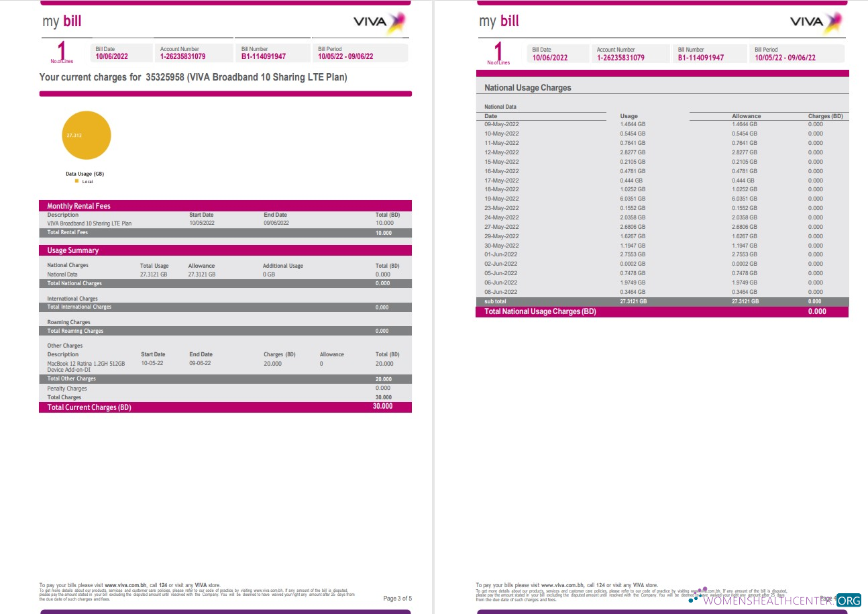Click the Total Current Charges (BD) bar
This screenshot has height=614, width=868.
tap(225, 407)
